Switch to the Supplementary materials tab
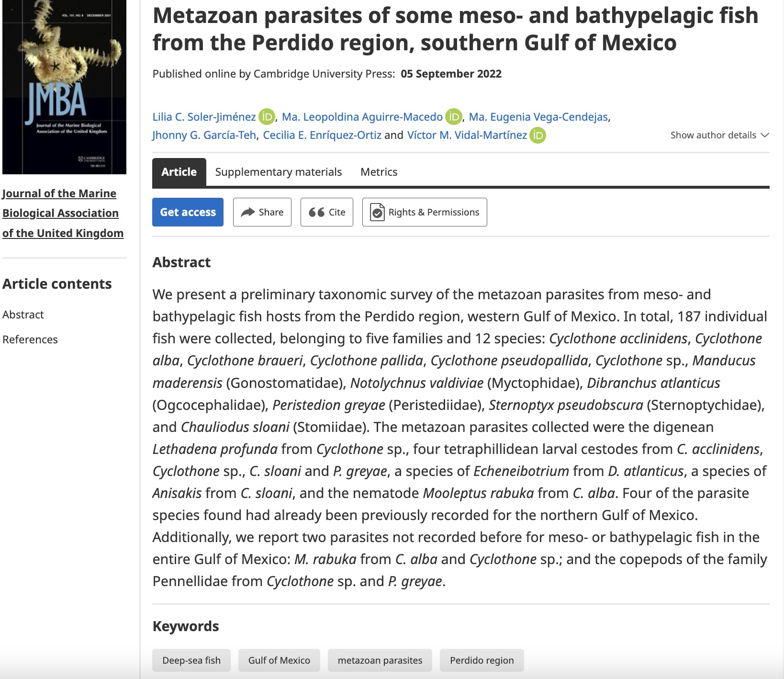This screenshot has width=784, height=679. [x=278, y=171]
